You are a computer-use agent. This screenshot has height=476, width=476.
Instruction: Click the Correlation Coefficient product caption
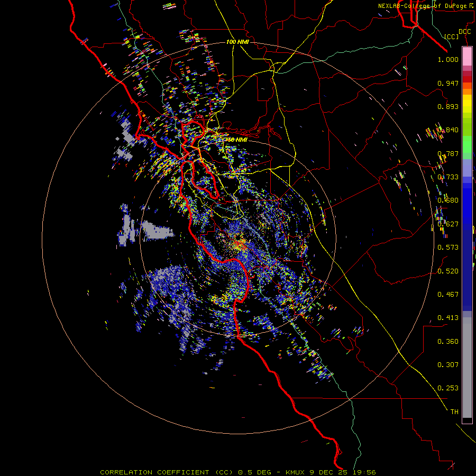238,472
